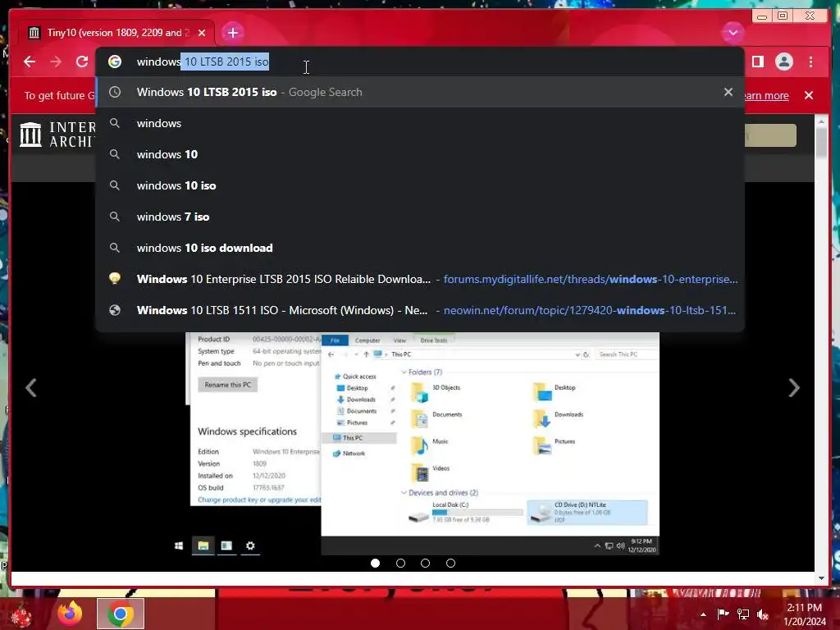Show hidden tray icons arrow

click(703, 614)
